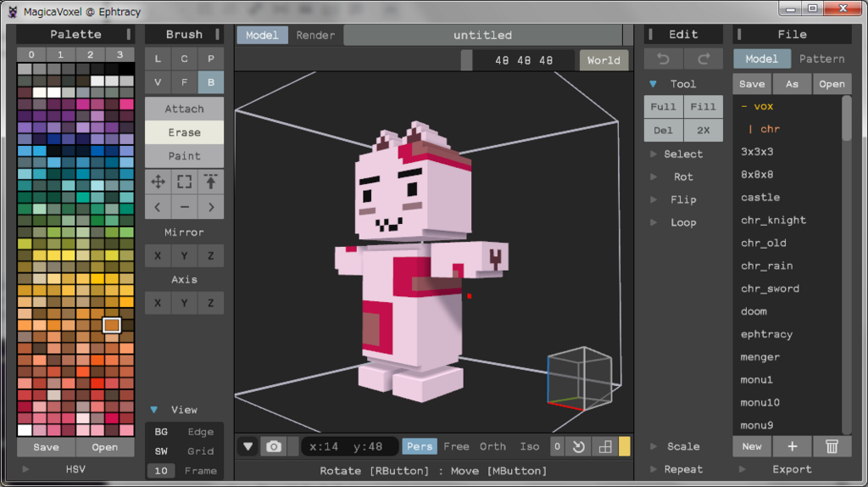Image resolution: width=868 pixels, height=487 pixels.
Task: Click the File list scrollbar
Action: pyautogui.click(x=847, y=119)
